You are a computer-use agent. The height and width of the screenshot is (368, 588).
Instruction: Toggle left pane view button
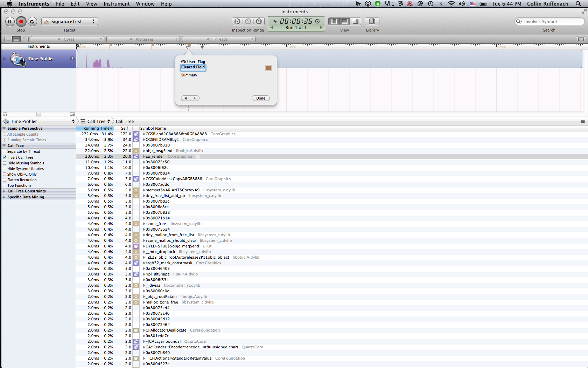334,21
